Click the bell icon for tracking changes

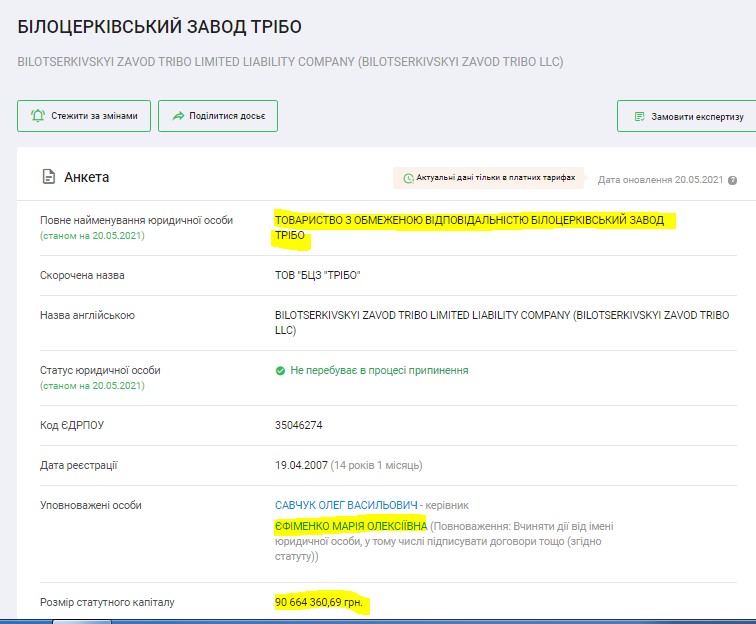pos(38,116)
